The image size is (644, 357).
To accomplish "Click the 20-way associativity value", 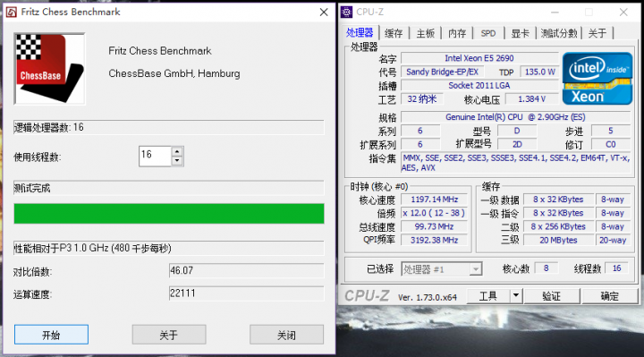I will coord(613,241).
